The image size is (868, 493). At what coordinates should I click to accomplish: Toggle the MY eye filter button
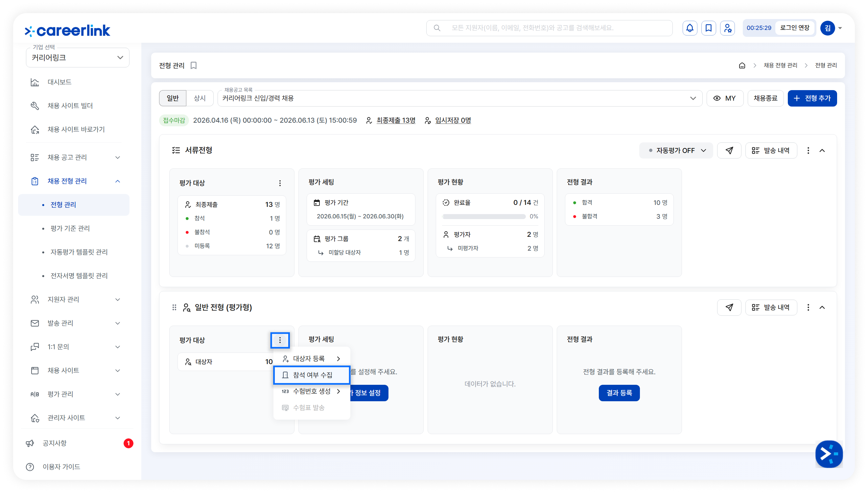725,98
